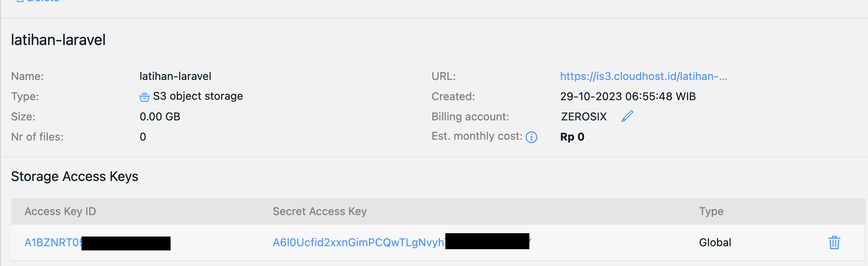Screen dimensions: 868x266
Task: Click the Secret Access Key starting with A6l0Ucfid
Action: pos(358,243)
